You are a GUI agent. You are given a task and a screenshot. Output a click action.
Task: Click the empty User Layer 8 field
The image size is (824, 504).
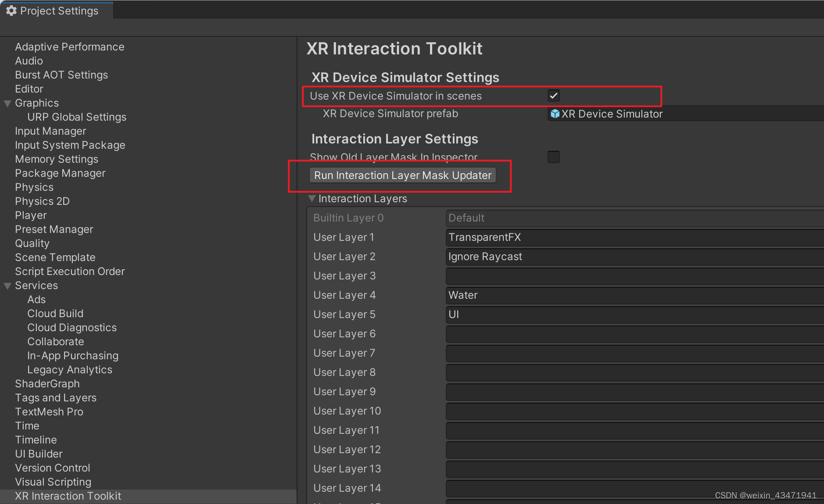coord(635,372)
